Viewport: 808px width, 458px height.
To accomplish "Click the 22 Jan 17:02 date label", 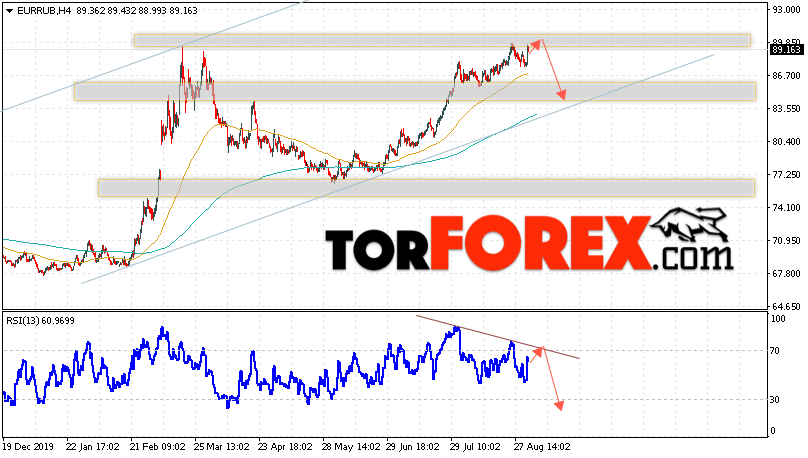I will (93, 446).
